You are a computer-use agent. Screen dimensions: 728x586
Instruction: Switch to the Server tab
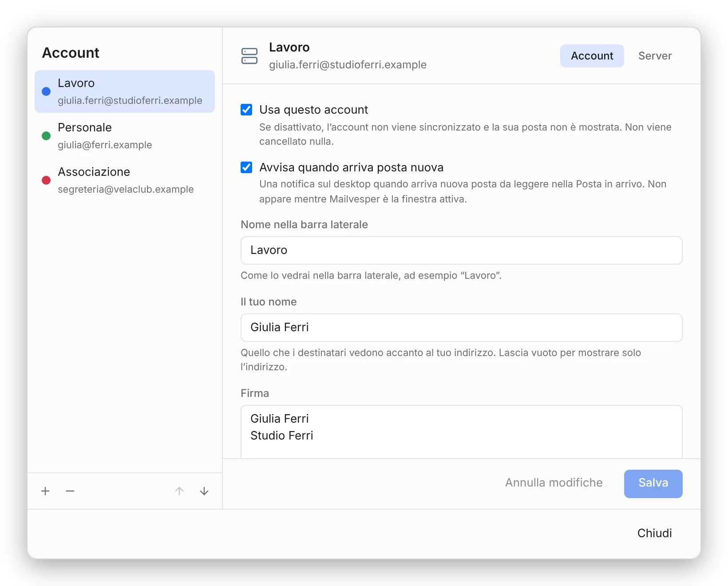tap(655, 56)
